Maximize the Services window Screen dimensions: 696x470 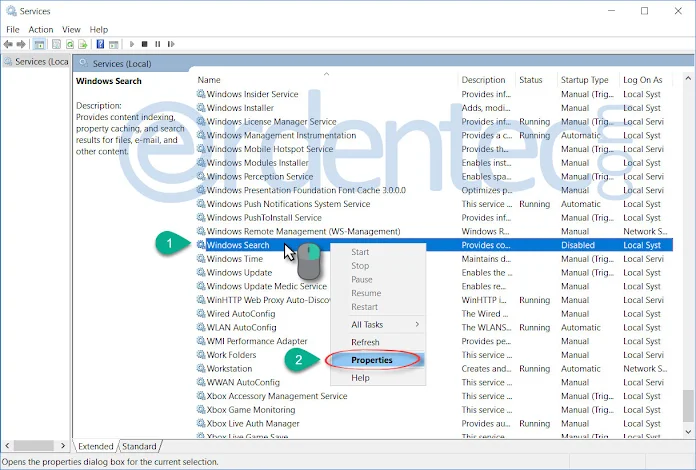(645, 11)
